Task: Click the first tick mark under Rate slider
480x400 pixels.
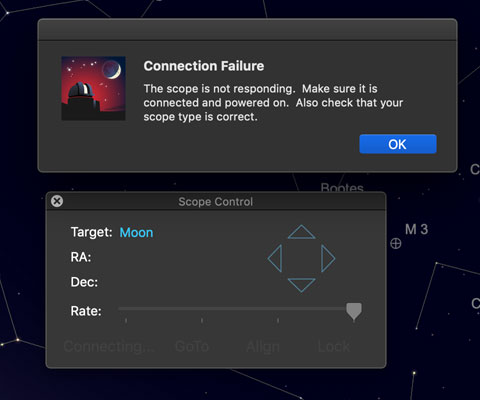Action: pyautogui.click(x=126, y=320)
